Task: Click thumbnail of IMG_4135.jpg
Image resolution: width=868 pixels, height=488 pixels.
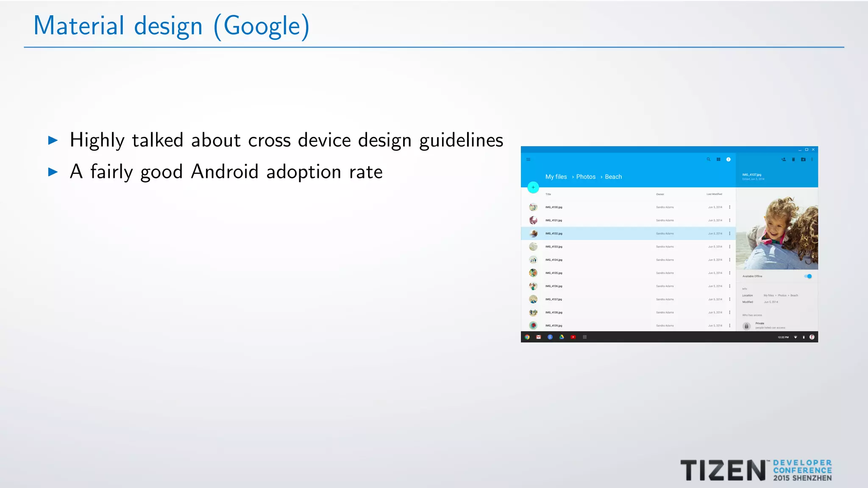Action: [533, 273]
